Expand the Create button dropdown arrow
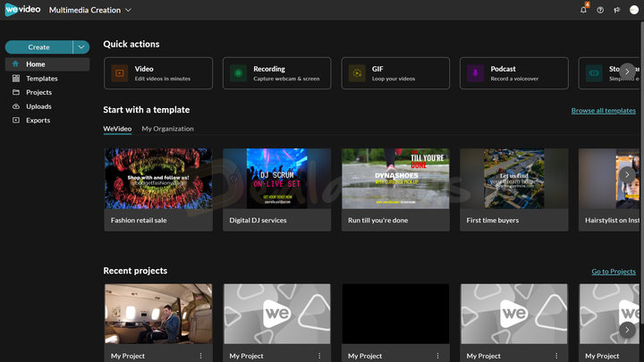Image resolution: width=644 pixels, height=362 pixels. pyautogui.click(x=81, y=47)
